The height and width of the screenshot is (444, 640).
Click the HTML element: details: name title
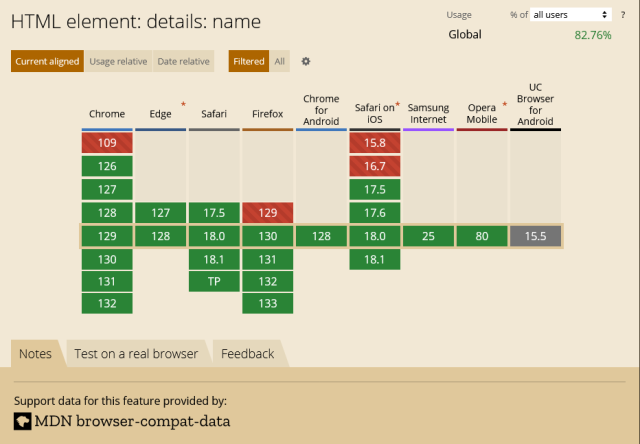point(136,21)
